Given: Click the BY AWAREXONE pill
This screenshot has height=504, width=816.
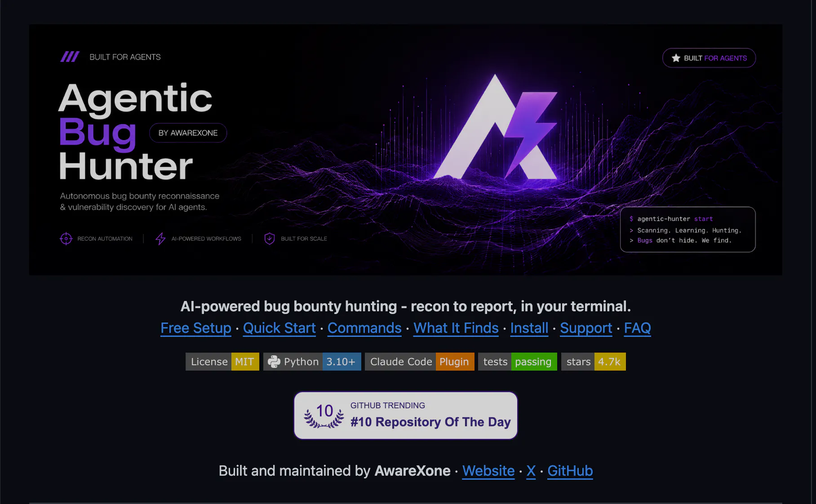Looking at the screenshot, I should [188, 133].
